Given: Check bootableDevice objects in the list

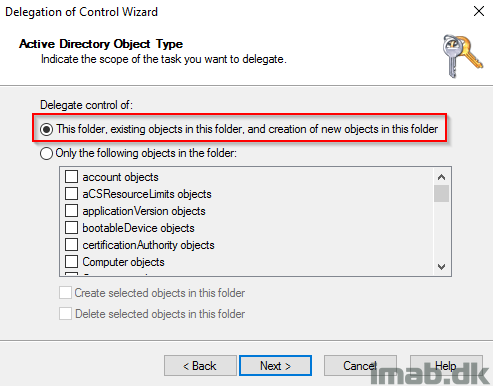Looking at the screenshot, I should (x=71, y=228).
